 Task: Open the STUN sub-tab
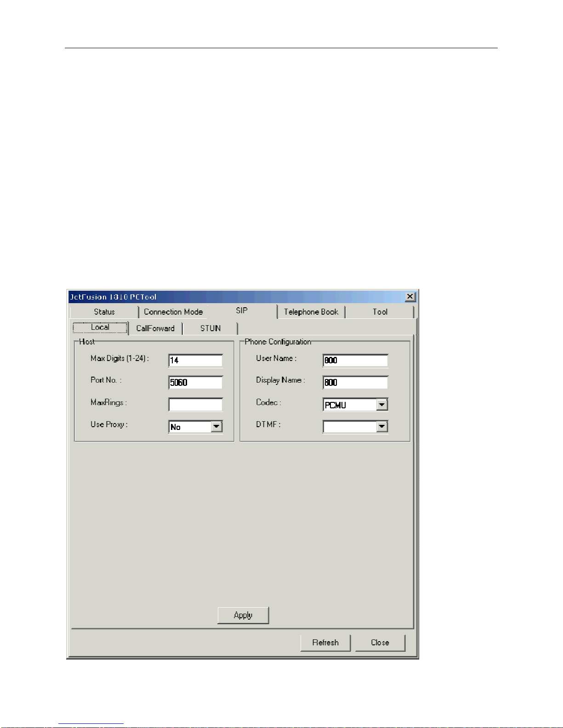[210, 328]
